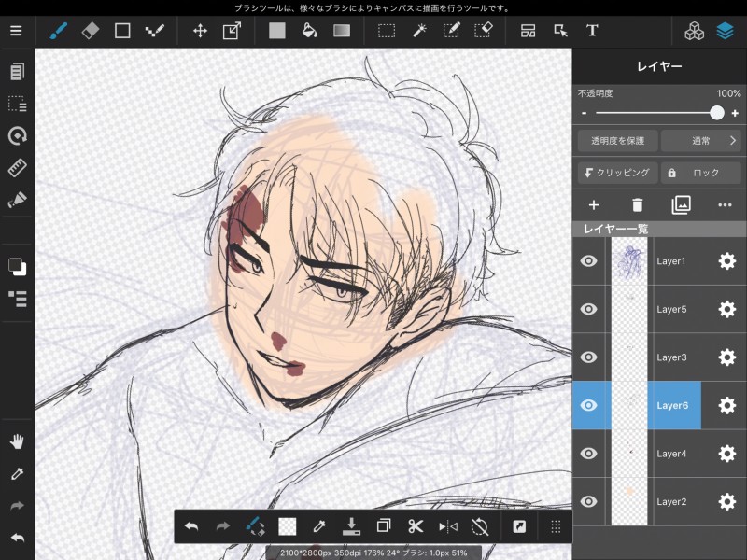The height and width of the screenshot is (560, 747).
Task: Hide Layer4 with its eye icon
Action: point(589,454)
